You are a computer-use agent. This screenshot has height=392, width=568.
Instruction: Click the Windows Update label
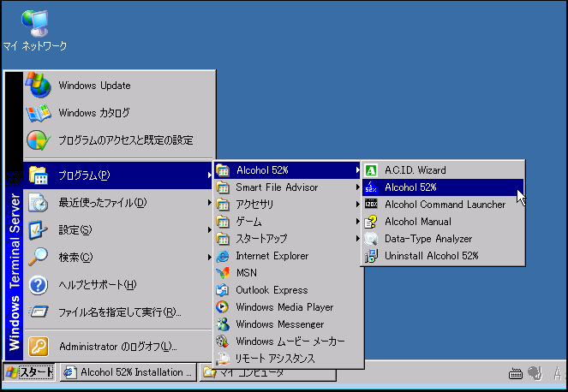pyautogui.click(x=94, y=86)
